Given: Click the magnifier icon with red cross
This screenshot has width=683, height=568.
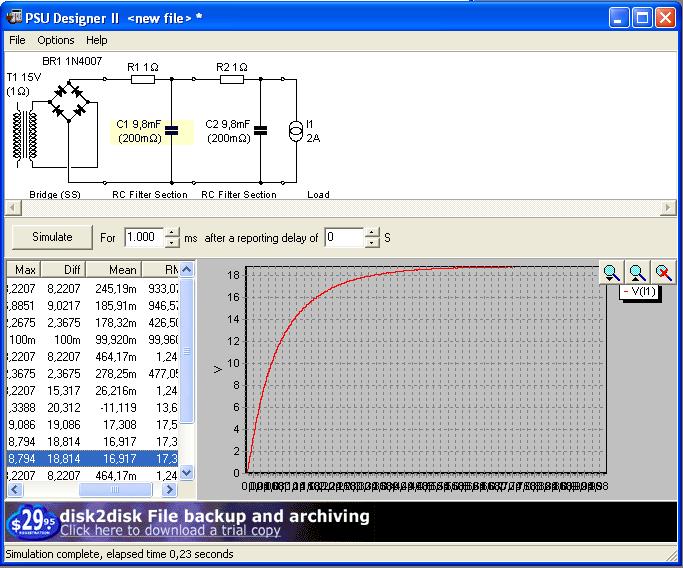Looking at the screenshot, I should point(663,272).
